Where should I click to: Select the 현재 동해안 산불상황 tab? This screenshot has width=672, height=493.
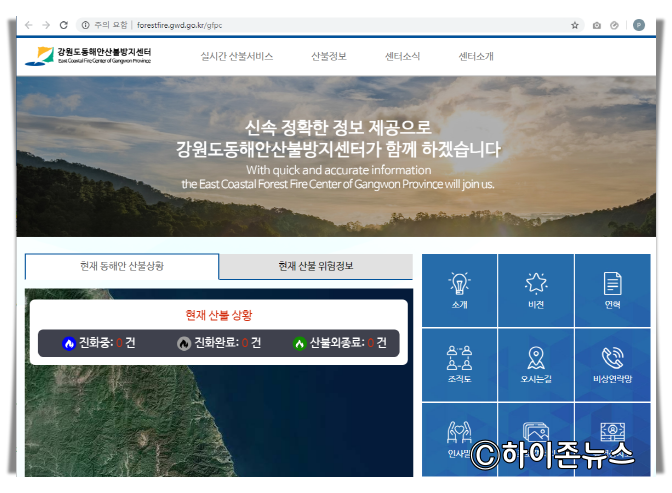(x=122, y=266)
